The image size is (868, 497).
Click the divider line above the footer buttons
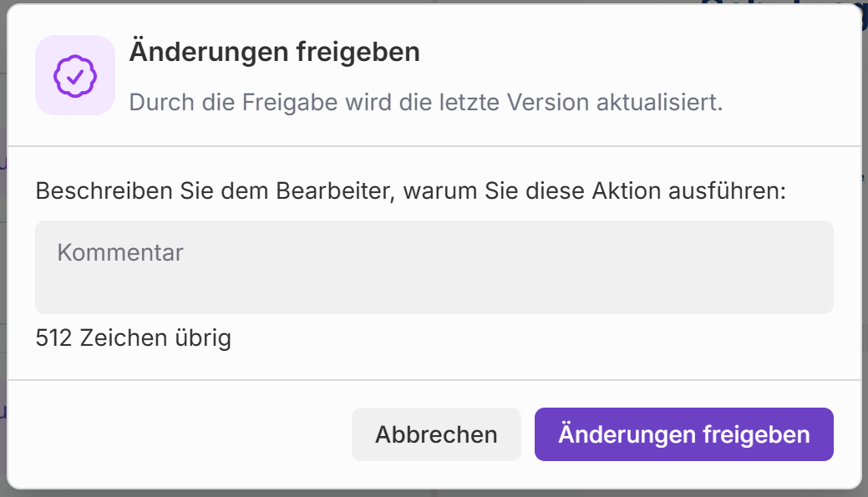(434, 380)
